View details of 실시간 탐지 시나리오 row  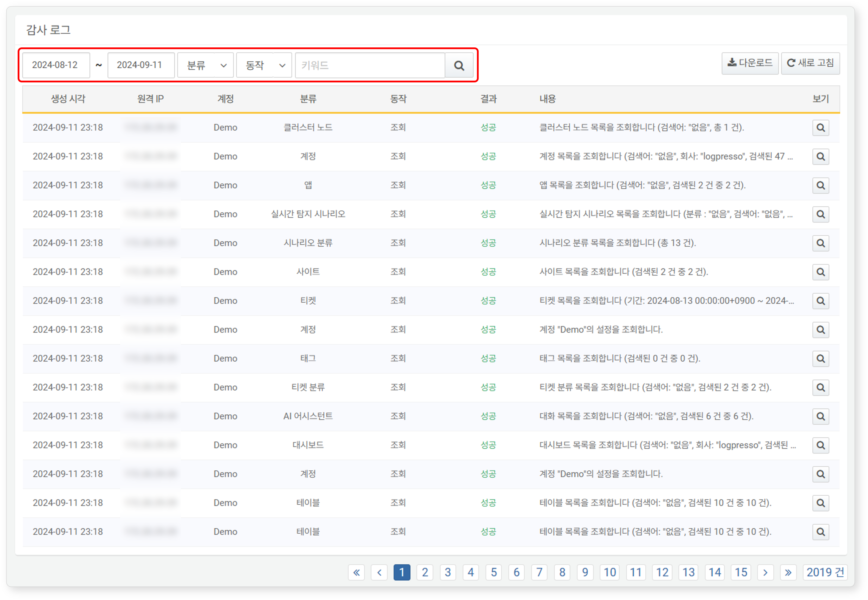click(820, 214)
